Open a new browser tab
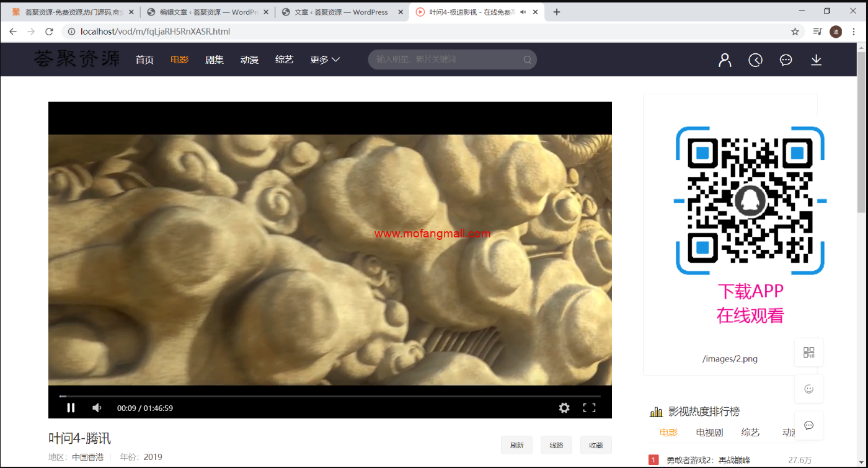Viewport: 868px width, 468px height. 556,12
